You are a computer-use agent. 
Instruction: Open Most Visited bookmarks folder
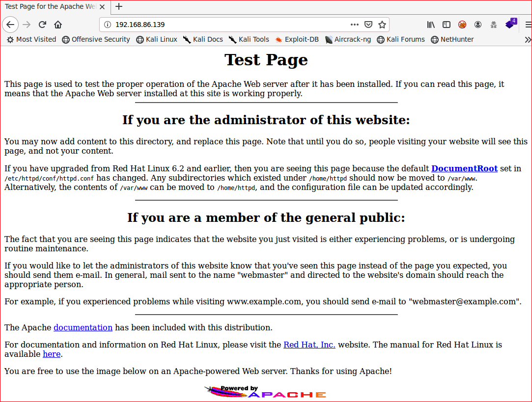31,39
